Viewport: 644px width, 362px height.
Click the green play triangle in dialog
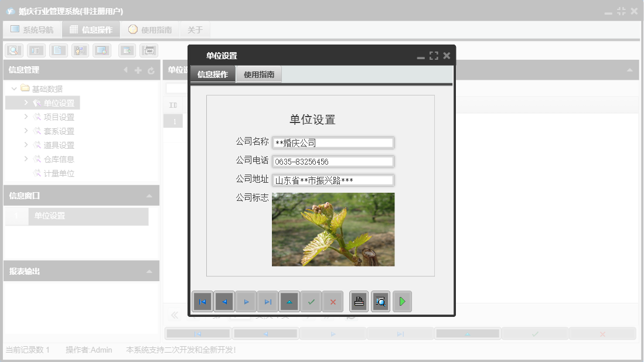(402, 302)
